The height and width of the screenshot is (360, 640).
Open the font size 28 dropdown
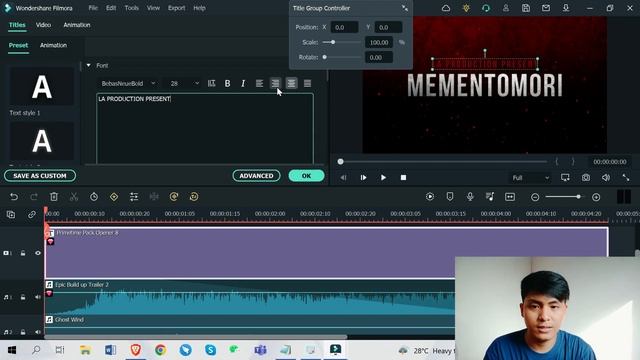(x=184, y=83)
